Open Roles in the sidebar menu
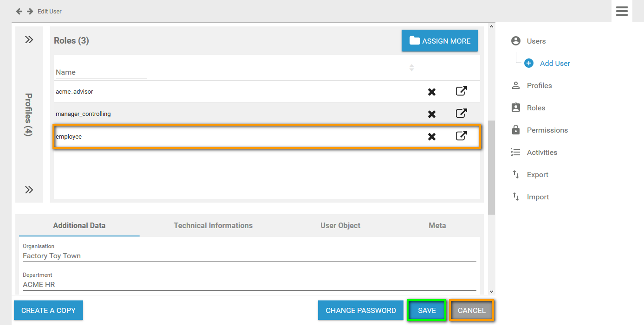The height and width of the screenshot is (325, 644). pyautogui.click(x=536, y=108)
